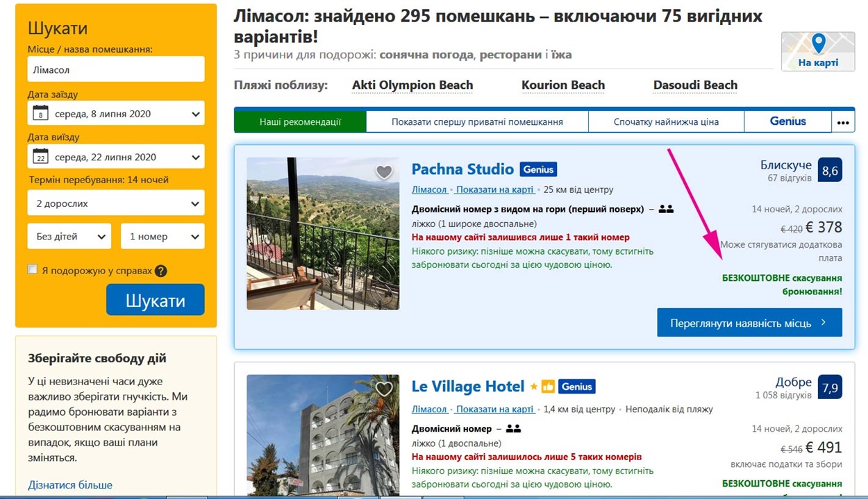This screenshot has height=499, width=868.
Task: Open the map via the pin icon
Action: coord(819,44)
